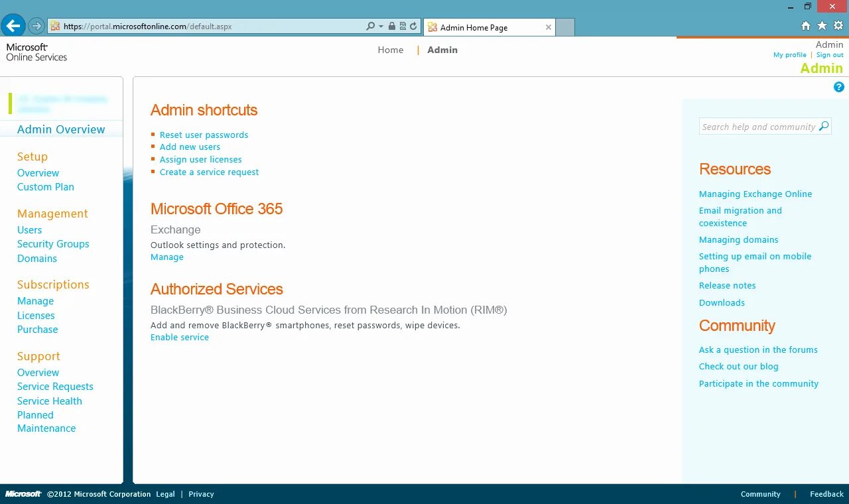Open Support Overview link
Viewport: 849px width, 504px height.
click(38, 373)
